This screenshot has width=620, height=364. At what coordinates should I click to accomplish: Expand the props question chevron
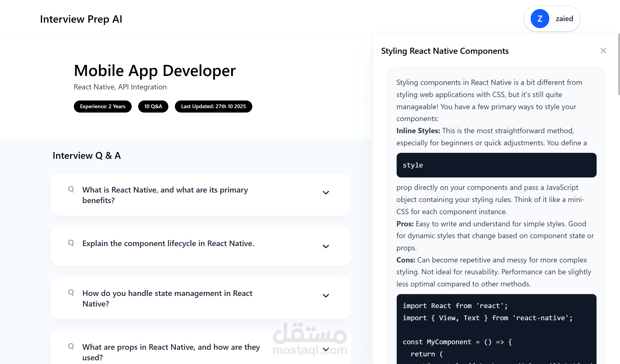[326, 350]
